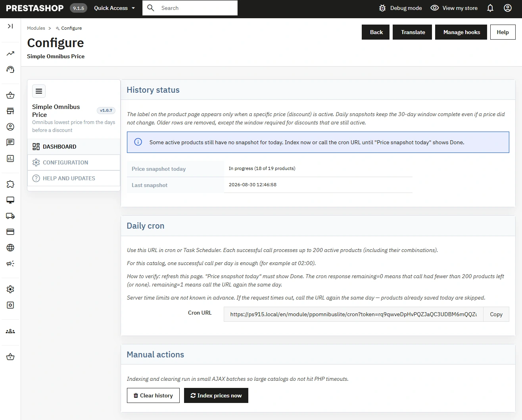This screenshot has width=522, height=420.
Task: Click the PrestaShop logo in header
Action: click(35, 8)
